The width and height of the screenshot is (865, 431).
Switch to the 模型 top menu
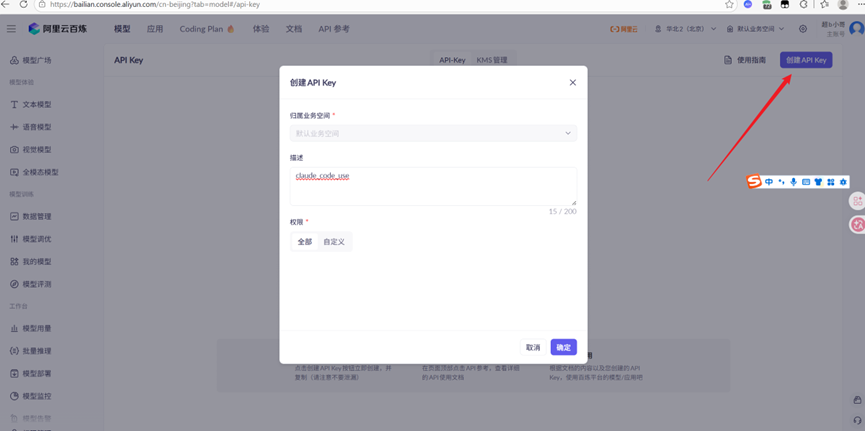[122, 29]
